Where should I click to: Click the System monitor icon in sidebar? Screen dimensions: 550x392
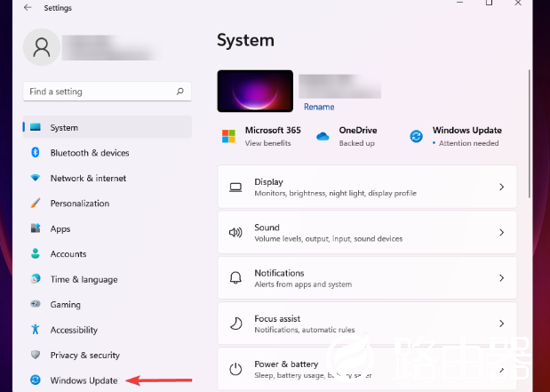[x=36, y=127]
